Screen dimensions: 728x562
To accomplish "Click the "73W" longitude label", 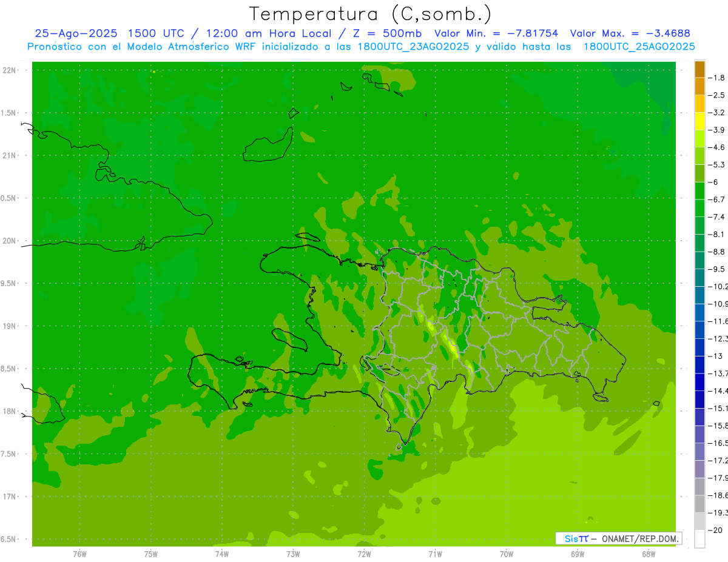I will coord(293,554).
